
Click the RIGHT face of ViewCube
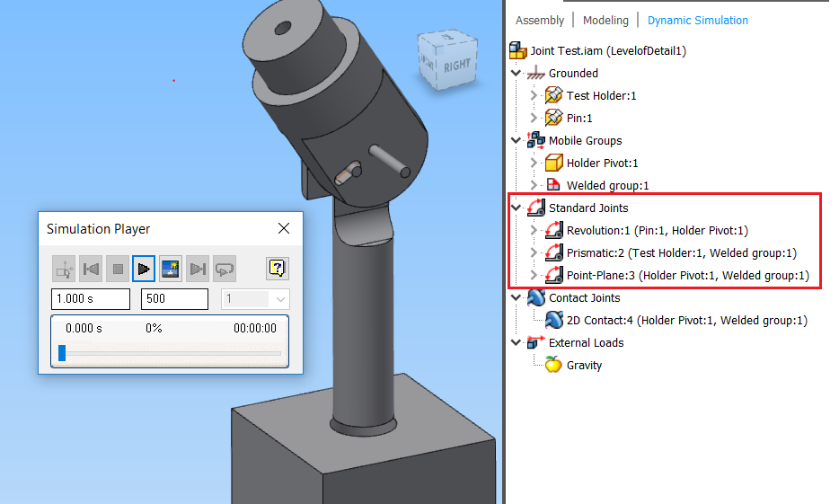(x=456, y=66)
